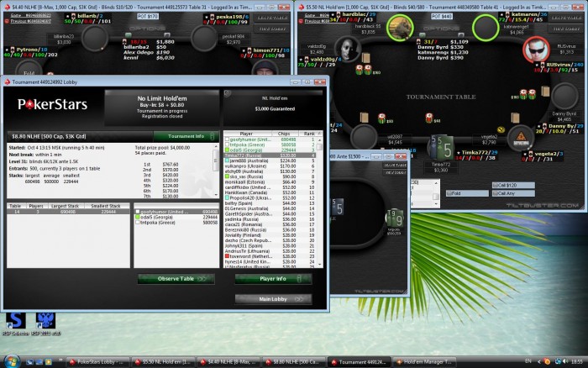Select vulkanpro (Ukraine) in the player list
This screenshot has height=368, width=588.
[x=270, y=166]
